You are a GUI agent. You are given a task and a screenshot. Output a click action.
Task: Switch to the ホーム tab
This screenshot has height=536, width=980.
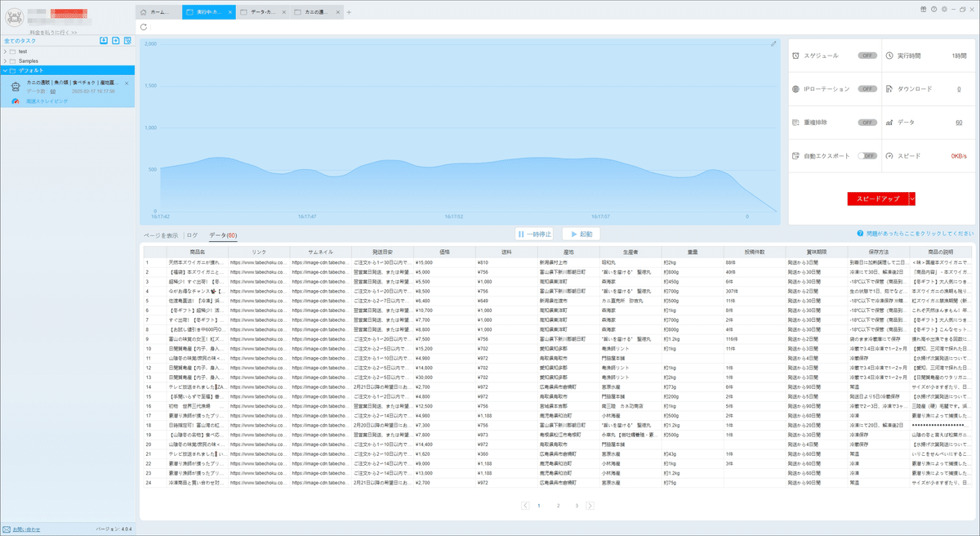point(157,12)
